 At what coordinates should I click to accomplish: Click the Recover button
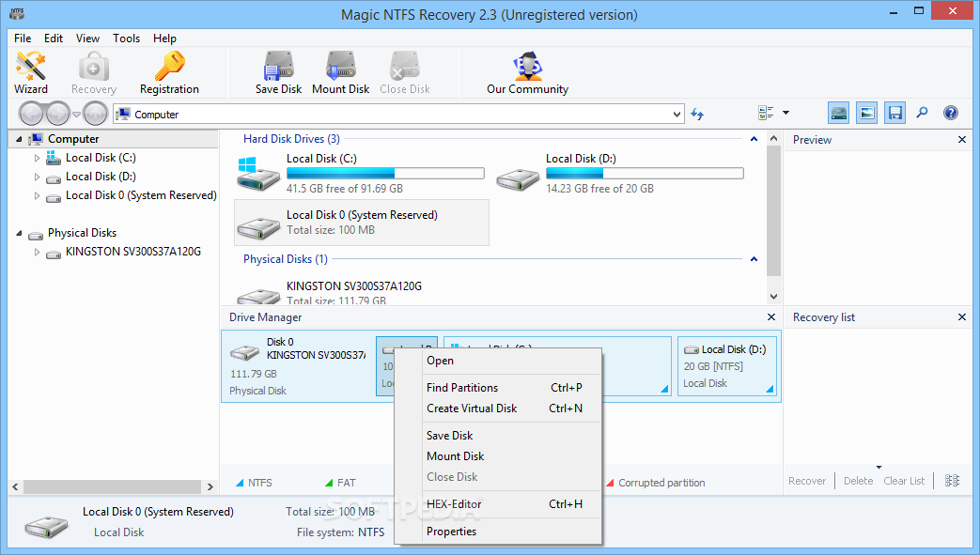(807, 481)
